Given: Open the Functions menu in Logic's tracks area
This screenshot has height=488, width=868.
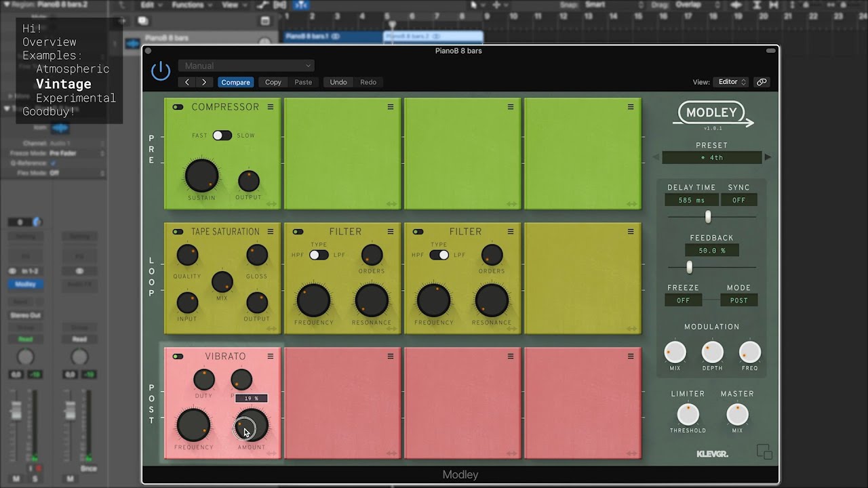Looking at the screenshot, I should pos(191,5).
